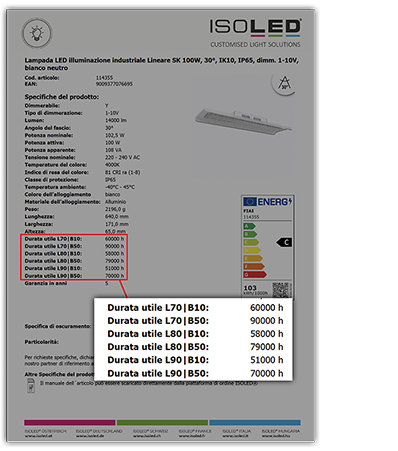Click the yellow energy class D arrow

[252, 250]
